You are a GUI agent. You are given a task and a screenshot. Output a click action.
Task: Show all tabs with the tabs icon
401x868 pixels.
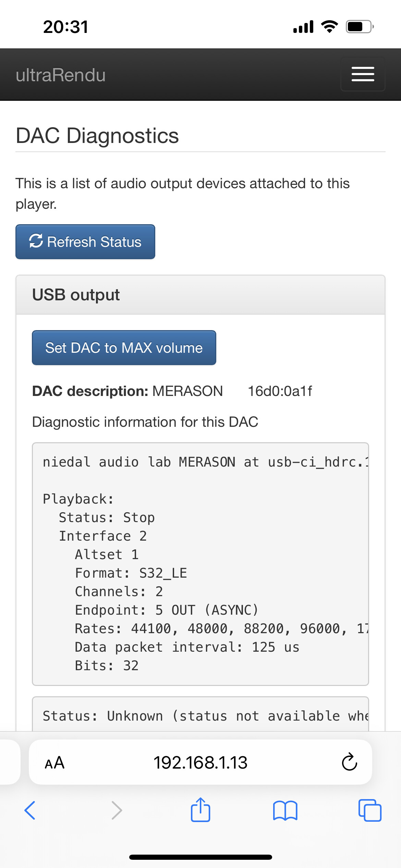369,810
